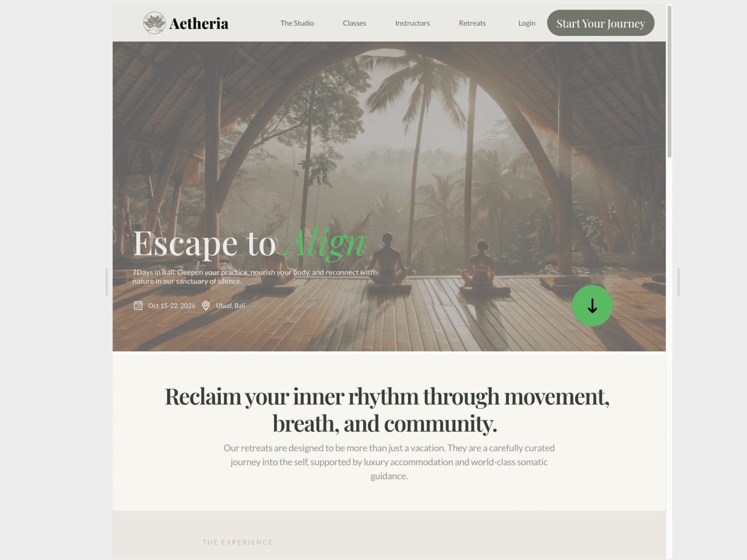Click the Start Your Journey button
747x560 pixels.
600,23
